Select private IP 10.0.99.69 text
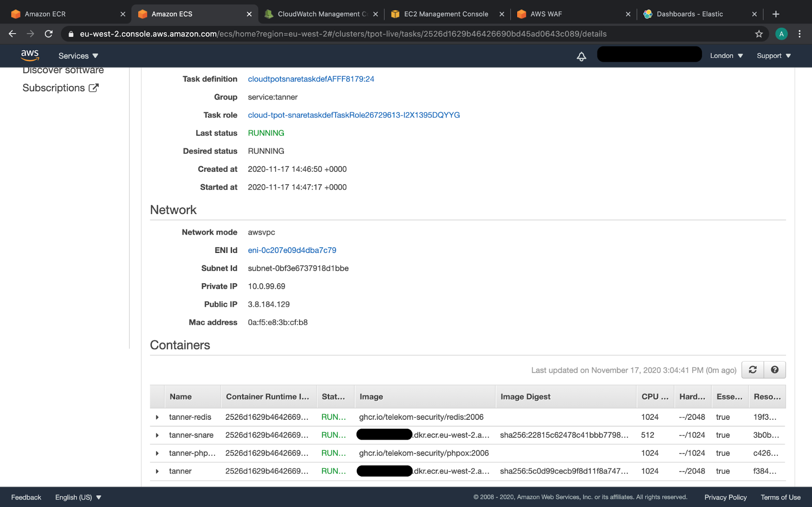 pyautogui.click(x=266, y=286)
